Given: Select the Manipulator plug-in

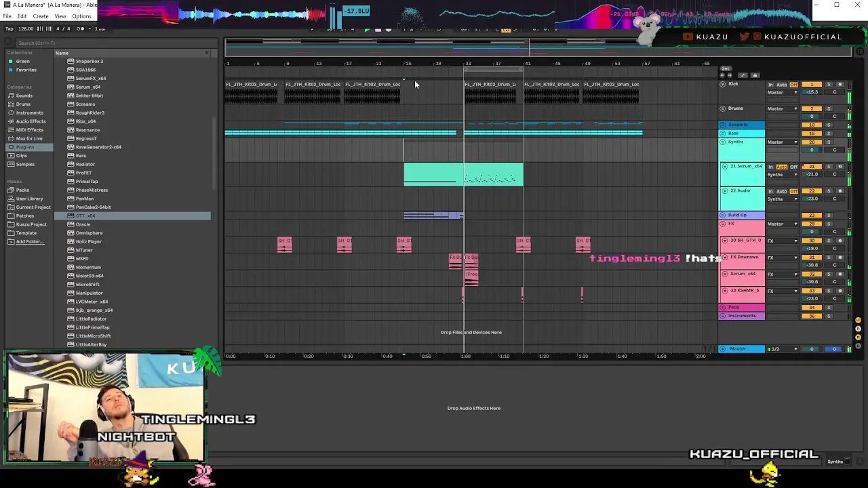Looking at the screenshot, I should (89, 293).
